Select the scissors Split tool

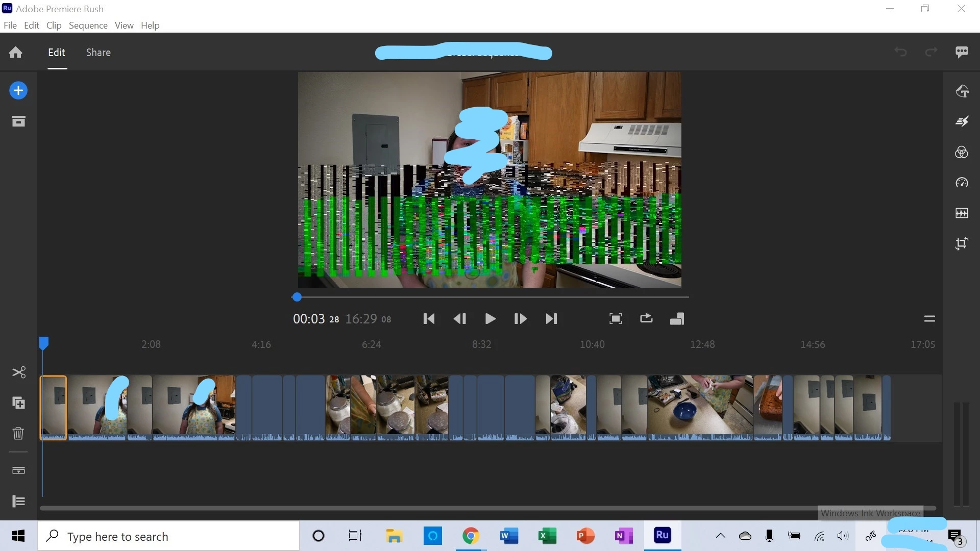[x=18, y=372]
